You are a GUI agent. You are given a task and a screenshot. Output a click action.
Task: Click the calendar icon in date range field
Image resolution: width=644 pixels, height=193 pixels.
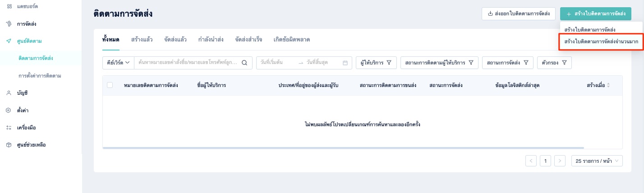coord(345,63)
